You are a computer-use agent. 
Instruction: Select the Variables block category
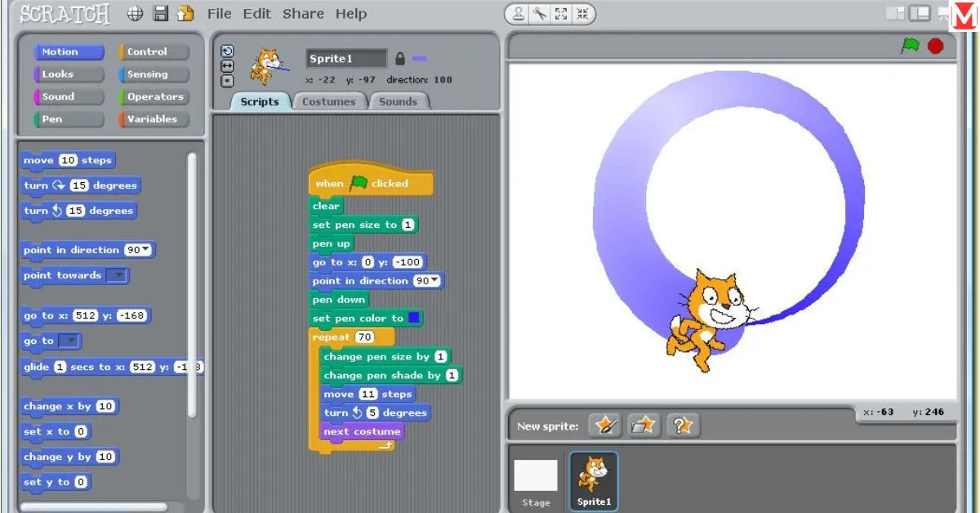click(x=154, y=119)
